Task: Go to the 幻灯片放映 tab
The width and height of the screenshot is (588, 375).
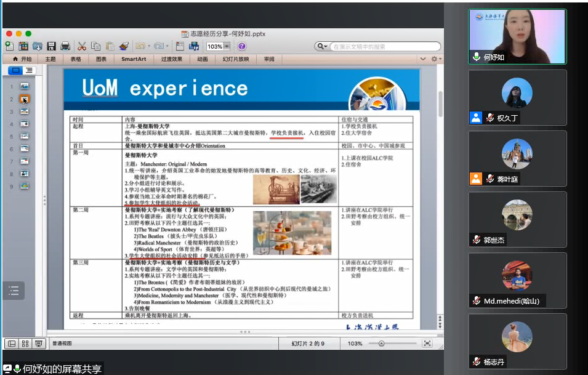Action: tap(236, 59)
